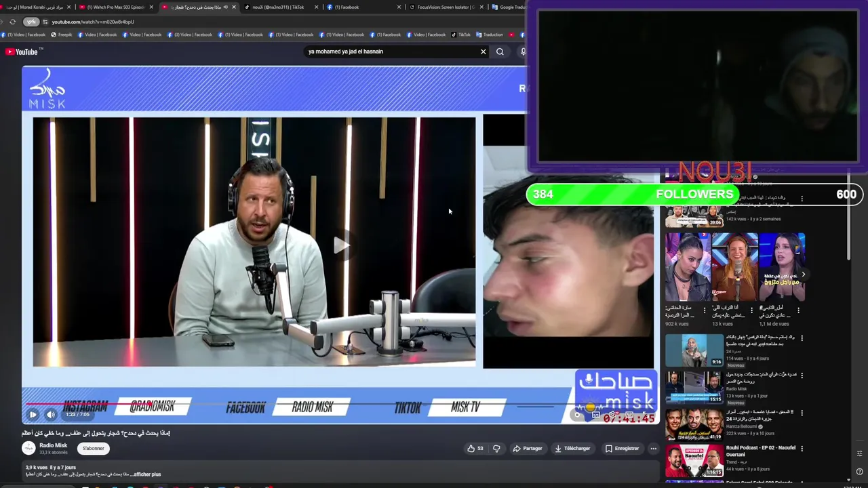The width and height of the screenshot is (868, 488).
Task: Open the Short with 13 k vues
Action: pos(734,267)
